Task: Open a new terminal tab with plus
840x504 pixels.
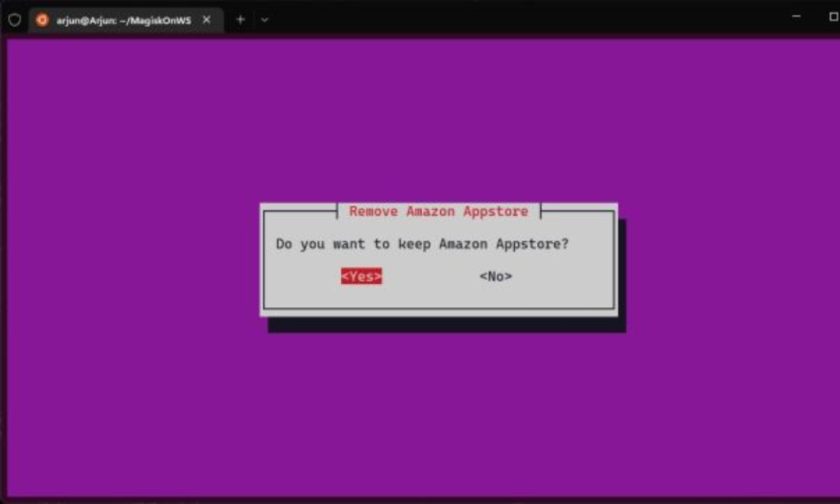Action: (241, 20)
